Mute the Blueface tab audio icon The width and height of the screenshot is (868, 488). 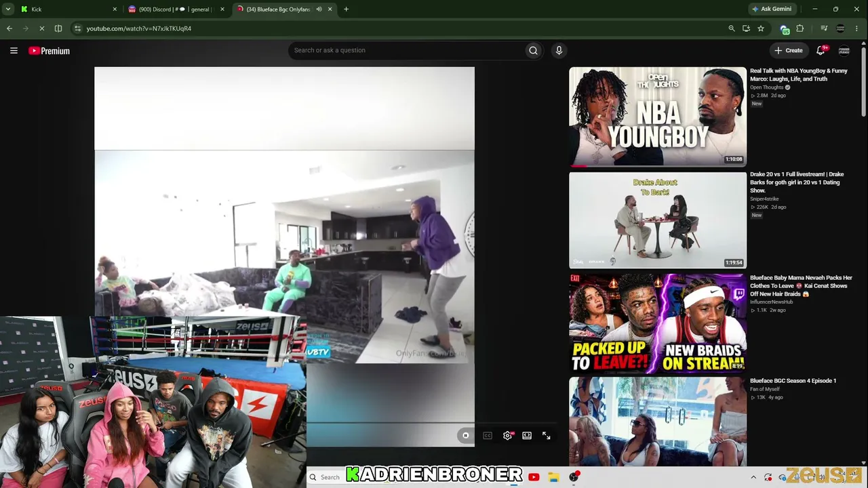[x=319, y=9]
